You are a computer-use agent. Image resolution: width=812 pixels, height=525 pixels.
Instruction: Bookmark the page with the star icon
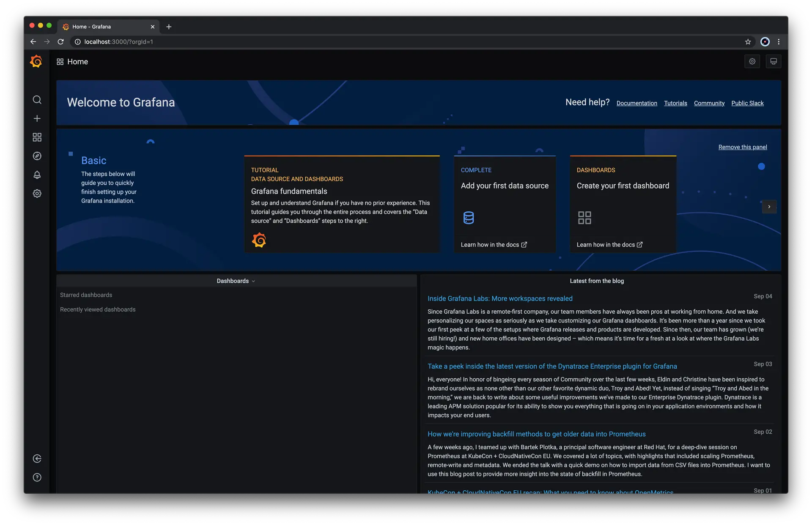tap(748, 41)
